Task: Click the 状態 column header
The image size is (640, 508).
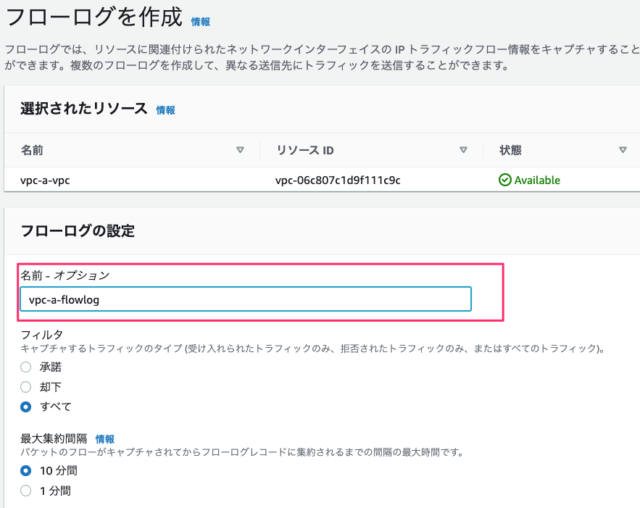Action: click(511, 150)
